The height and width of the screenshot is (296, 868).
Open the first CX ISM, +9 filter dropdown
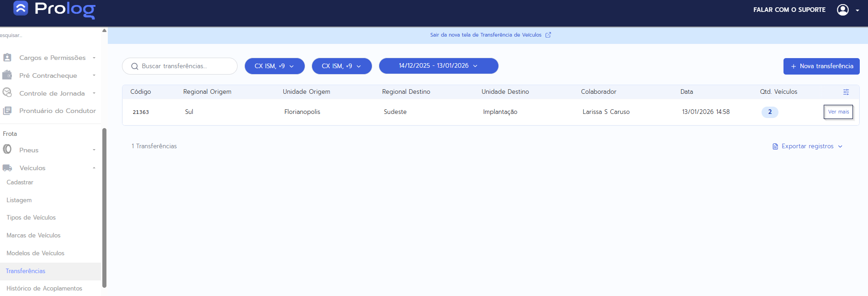click(x=274, y=66)
